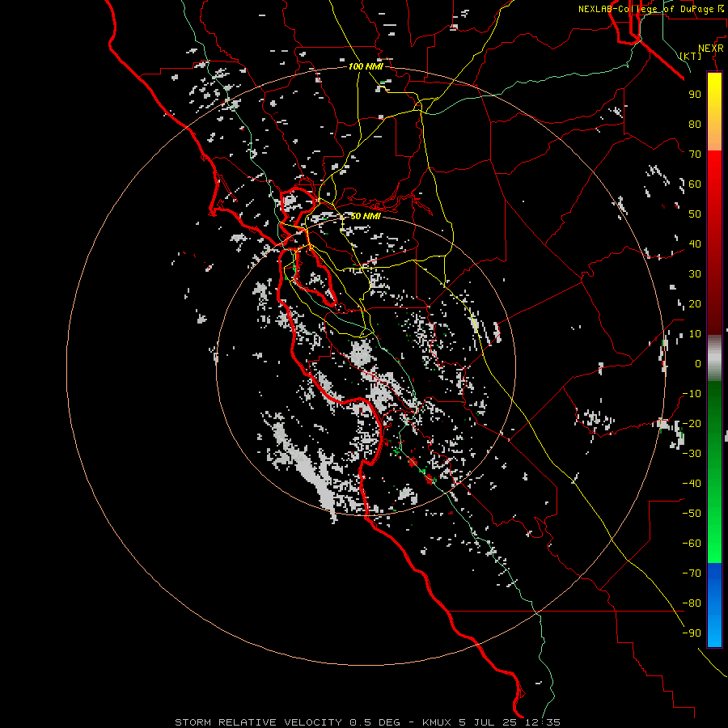Click the 60 value on the velocity scale
The image size is (728, 728).
(695, 184)
